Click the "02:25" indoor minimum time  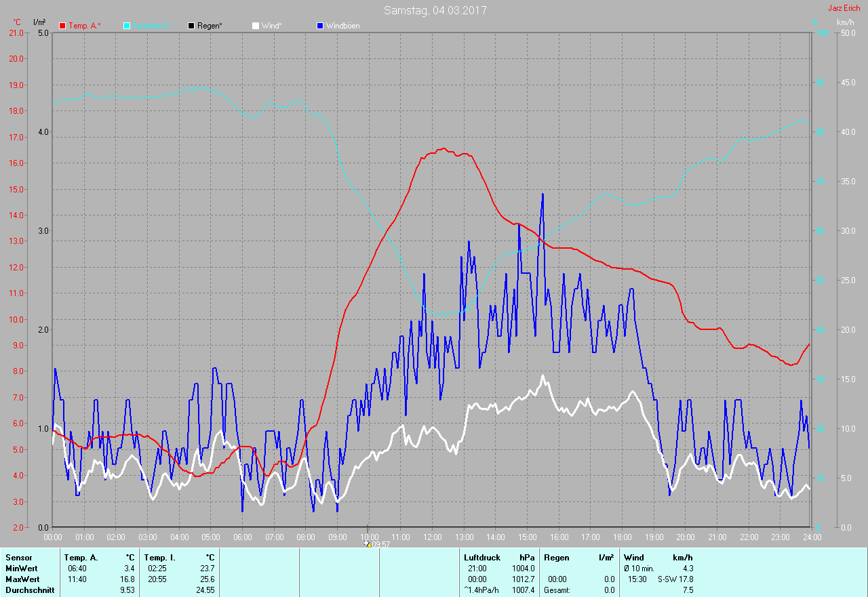(x=157, y=569)
